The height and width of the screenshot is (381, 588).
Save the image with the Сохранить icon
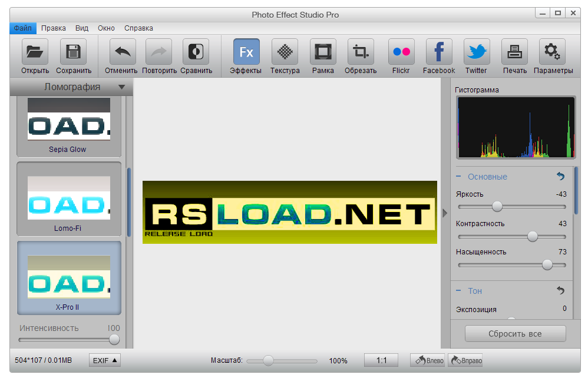coord(73,52)
